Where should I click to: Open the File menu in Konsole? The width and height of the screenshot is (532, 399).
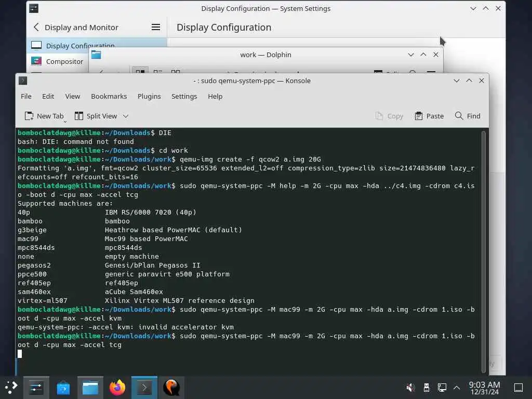(26, 96)
